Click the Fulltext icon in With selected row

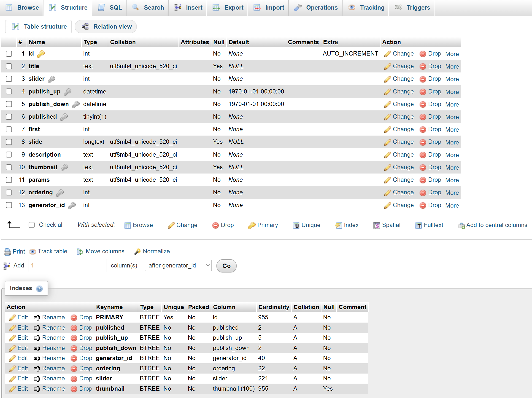[418, 225]
